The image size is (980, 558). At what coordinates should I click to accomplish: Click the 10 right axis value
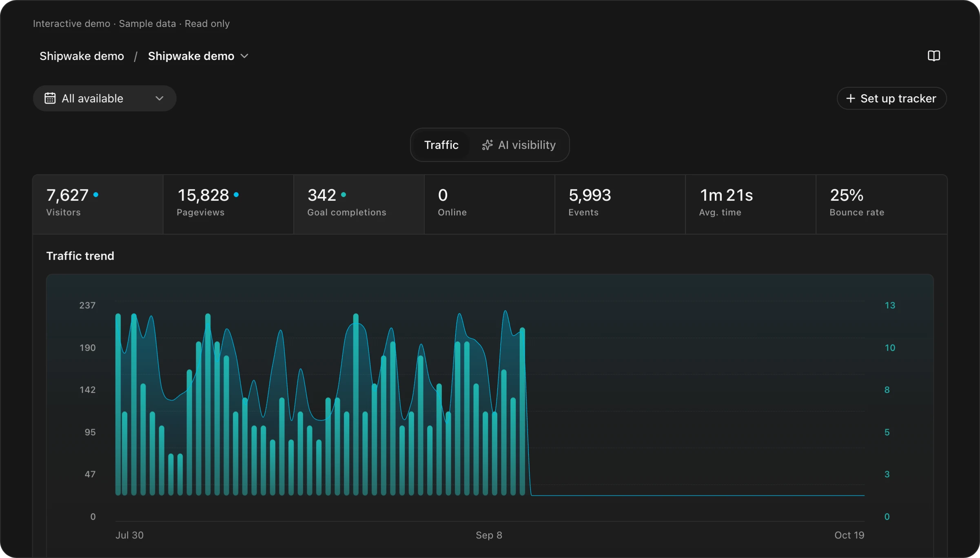(890, 348)
